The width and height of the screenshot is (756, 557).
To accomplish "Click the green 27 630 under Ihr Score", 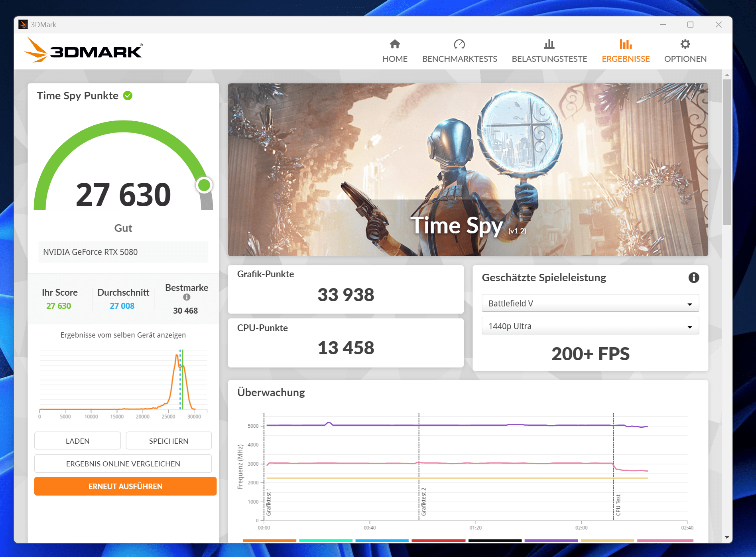I will tap(59, 306).
